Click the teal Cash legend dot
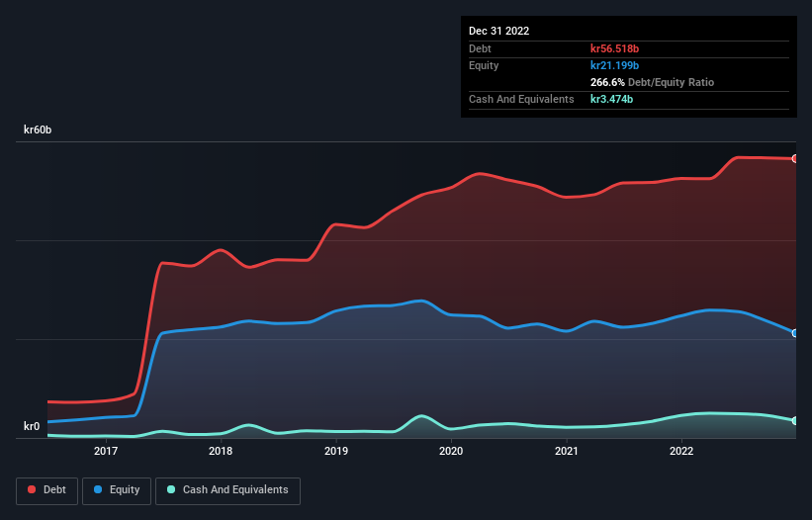812x520 pixels. click(171, 489)
